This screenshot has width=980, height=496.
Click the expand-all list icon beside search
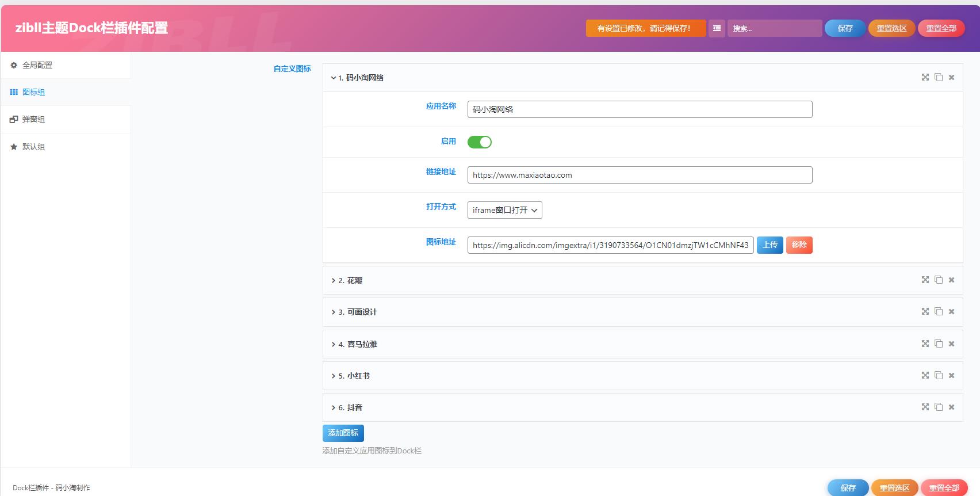pyautogui.click(x=717, y=28)
